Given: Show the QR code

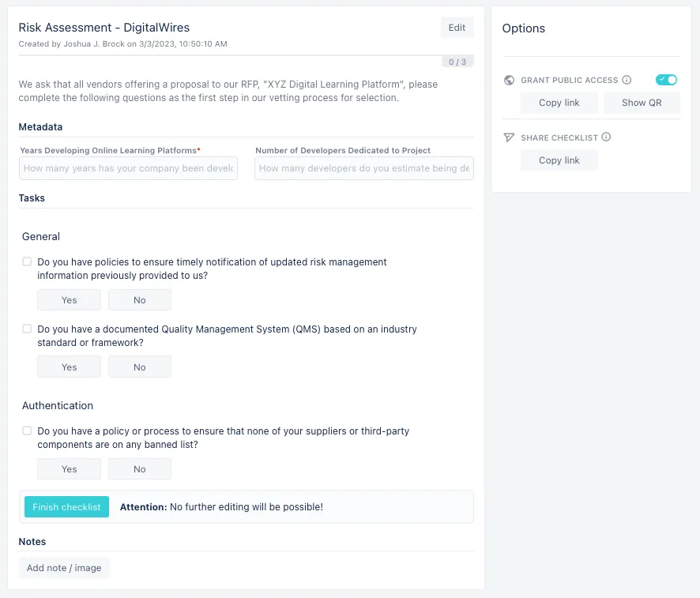Looking at the screenshot, I should tap(642, 103).
